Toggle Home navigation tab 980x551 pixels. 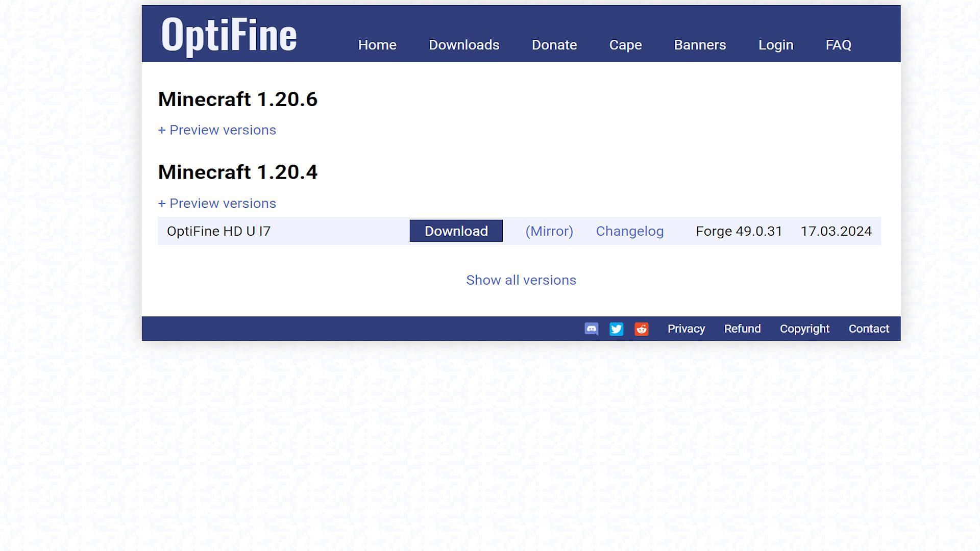coord(378,45)
